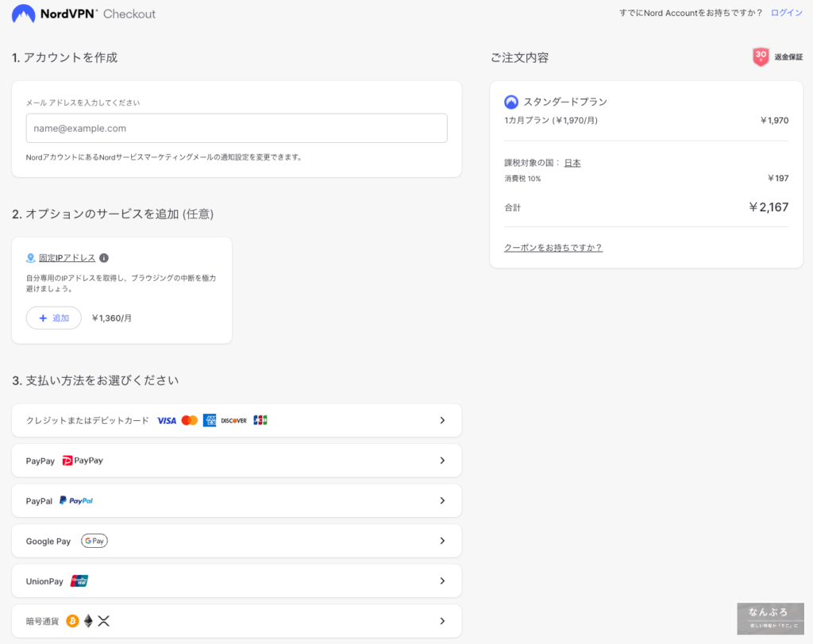Viewport: 813px width, 644px height.
Task: Click the info icon beside 固定IPアドレス
Action: click(x=104, y=258)
